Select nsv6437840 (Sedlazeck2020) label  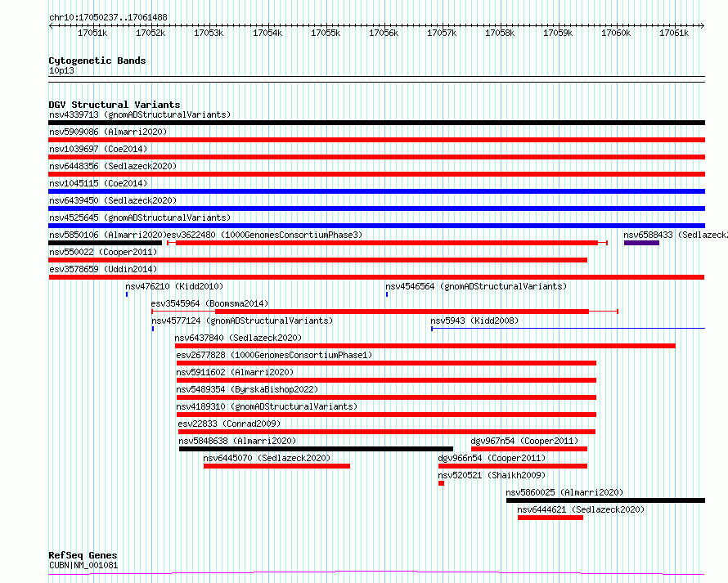pyautogui.click(x=238, y=338)
